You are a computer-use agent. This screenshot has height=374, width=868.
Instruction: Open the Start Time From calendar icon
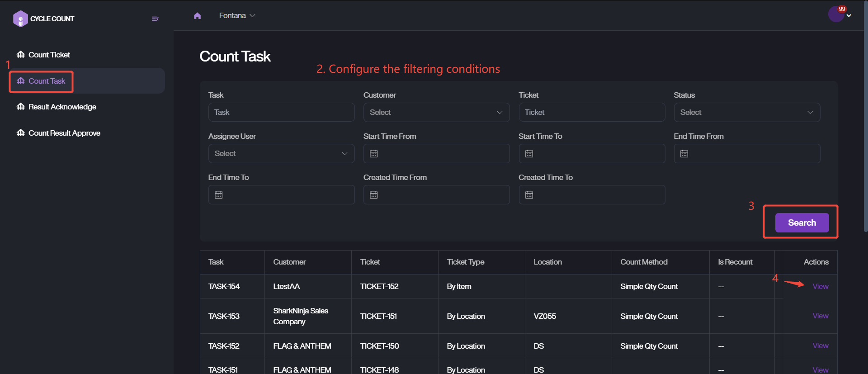374,154
